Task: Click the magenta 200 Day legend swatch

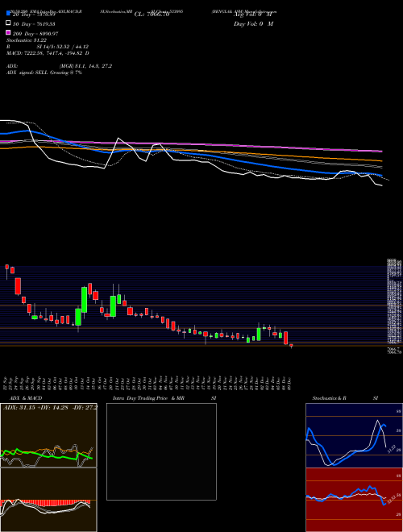Action: (8, 33)
